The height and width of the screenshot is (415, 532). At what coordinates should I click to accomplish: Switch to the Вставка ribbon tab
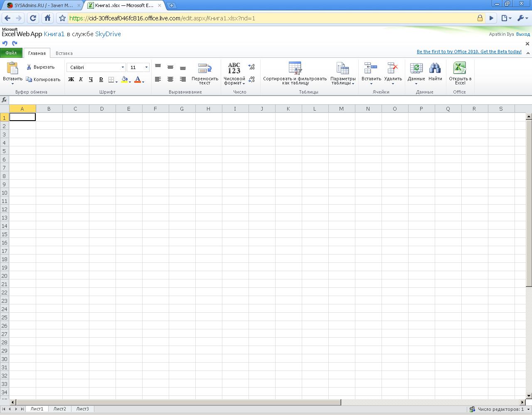[x=64, y=53]
